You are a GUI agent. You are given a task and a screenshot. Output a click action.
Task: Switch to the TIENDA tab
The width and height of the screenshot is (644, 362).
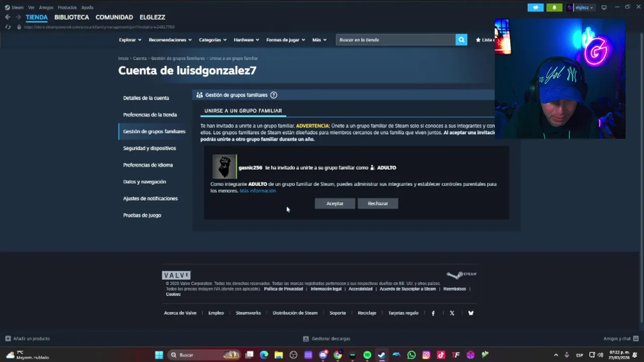pyautogui.click(x=36, y=17)
